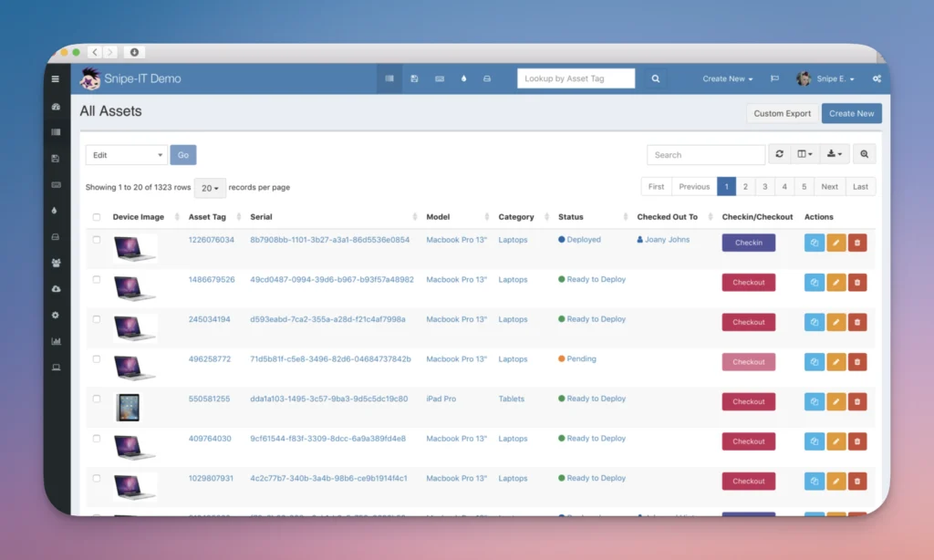
Task: Go to page 3 of the results
Action: click(x=765, y=187)
